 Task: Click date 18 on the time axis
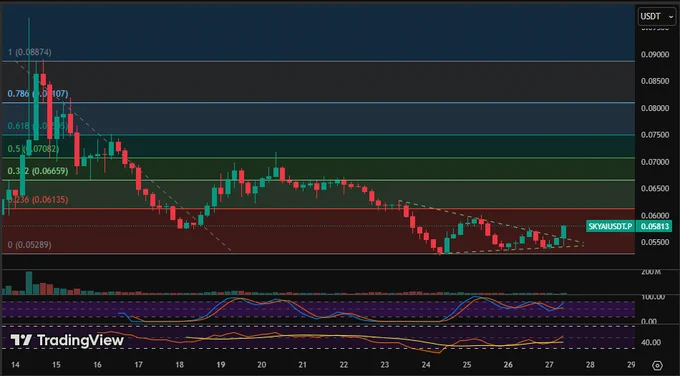tap(180, 365)
